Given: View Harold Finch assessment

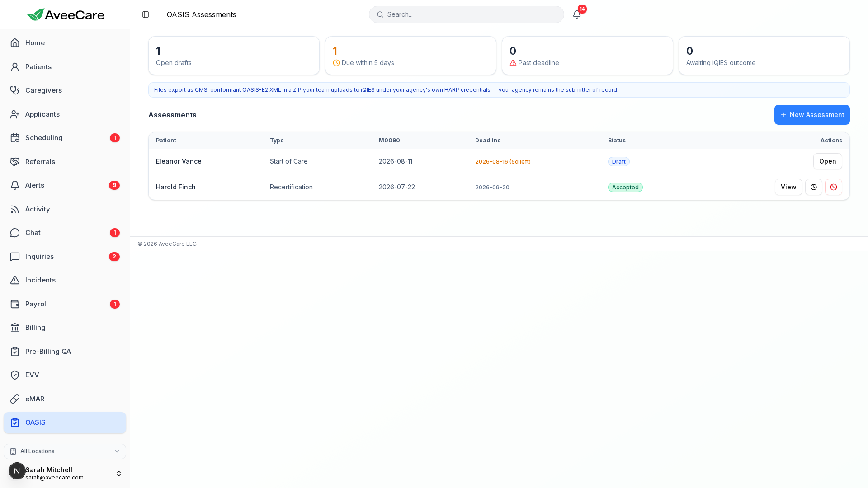Looking at the screenshot, I should tap(788, 187).
